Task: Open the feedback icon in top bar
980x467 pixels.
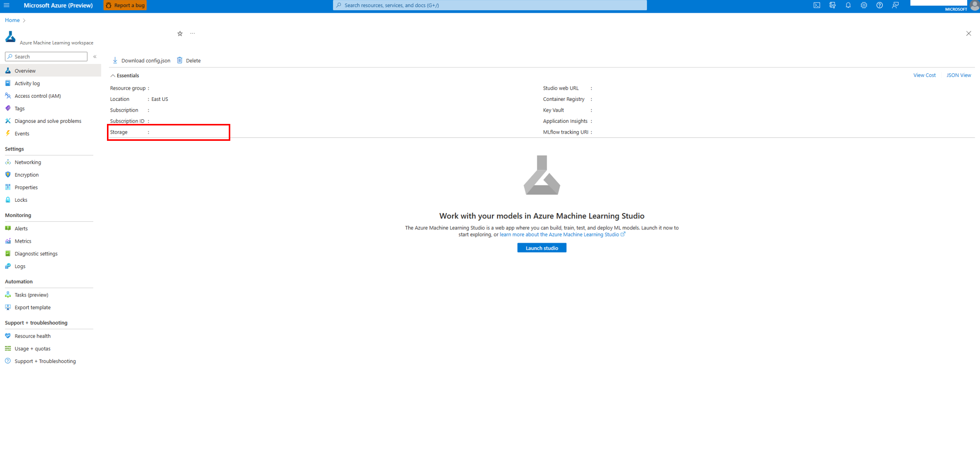Action: [x=895, y=5]
